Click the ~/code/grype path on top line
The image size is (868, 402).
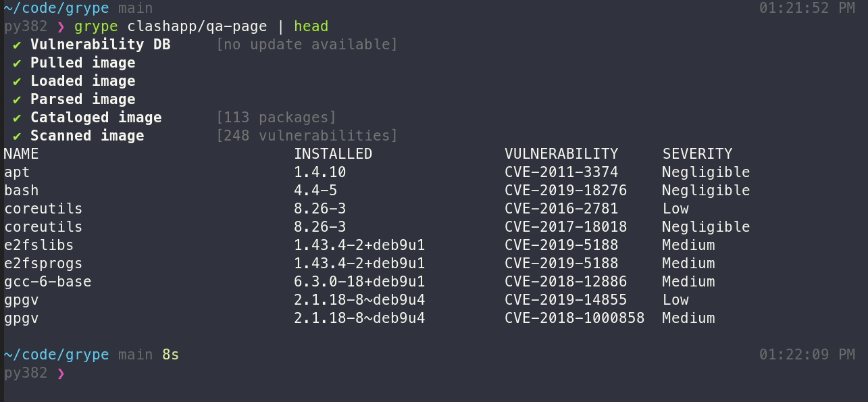coord(56,8)
